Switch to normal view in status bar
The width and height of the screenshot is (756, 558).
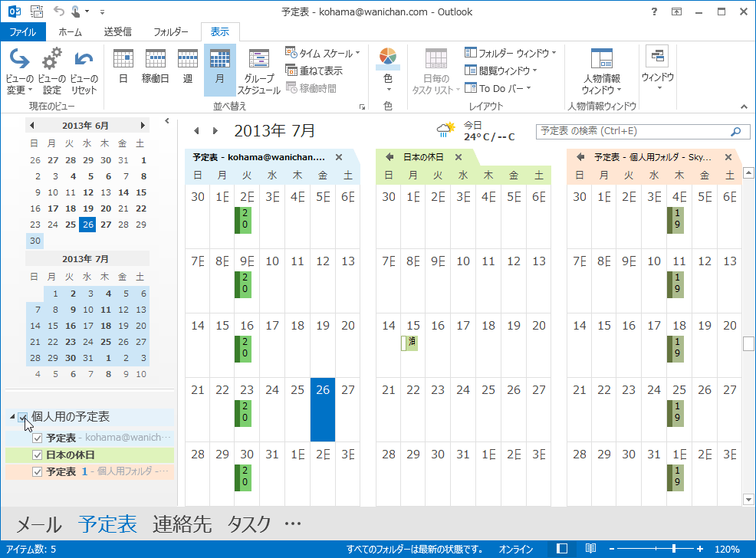(562, 549)
